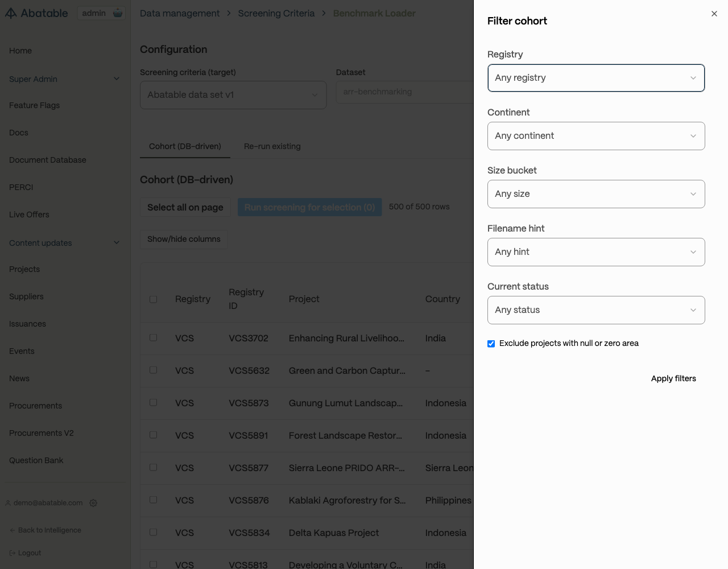Click the user icon beside demo email
Screen dimensions: 728x569
[x=8, y=503]
